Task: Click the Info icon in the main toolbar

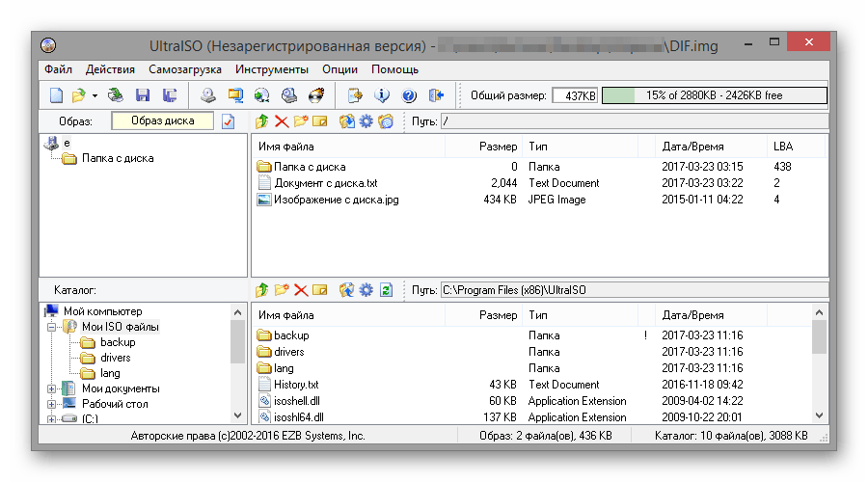Action: 382,95
